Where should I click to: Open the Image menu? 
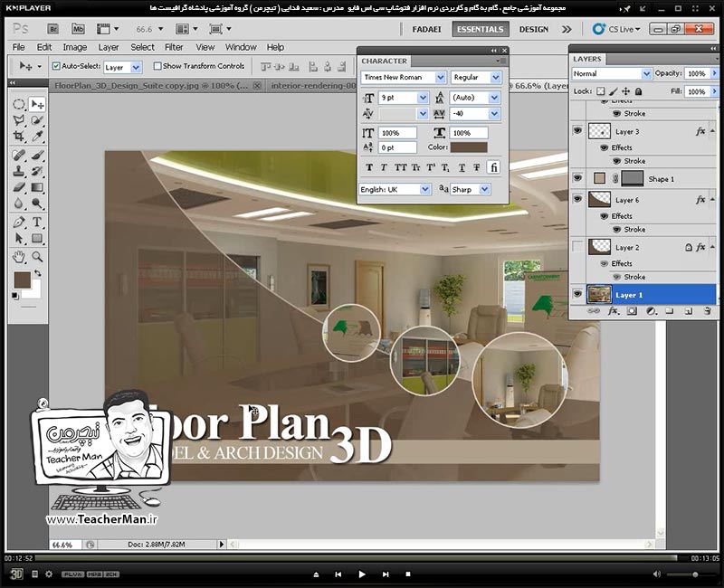pyautogui.click(x=75, y=47)
